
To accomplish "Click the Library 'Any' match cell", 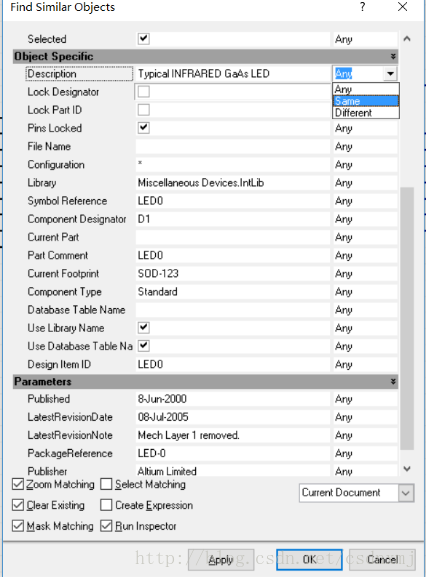I will coord(365,183).
